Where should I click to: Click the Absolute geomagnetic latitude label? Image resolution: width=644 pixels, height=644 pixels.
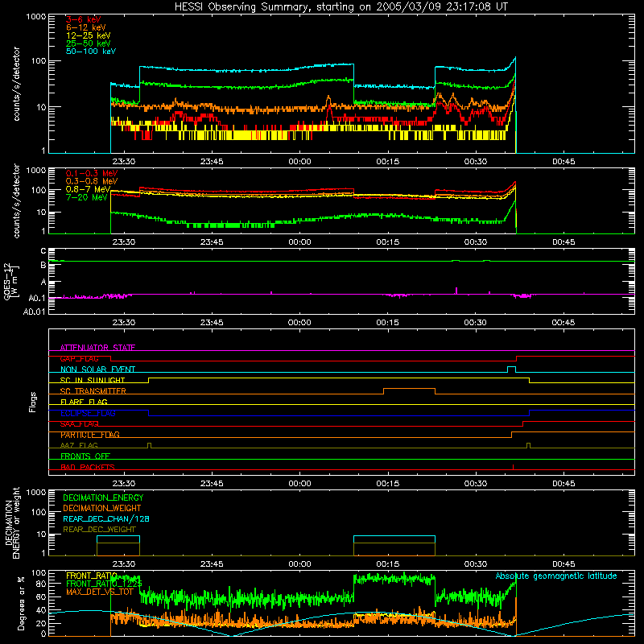click(x=556, y=576)
